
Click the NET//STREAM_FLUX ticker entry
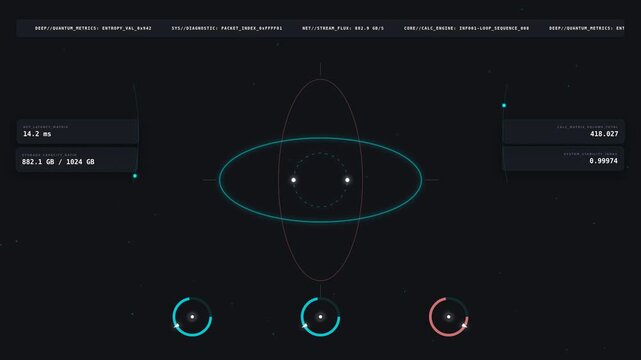tap(343, 28)
